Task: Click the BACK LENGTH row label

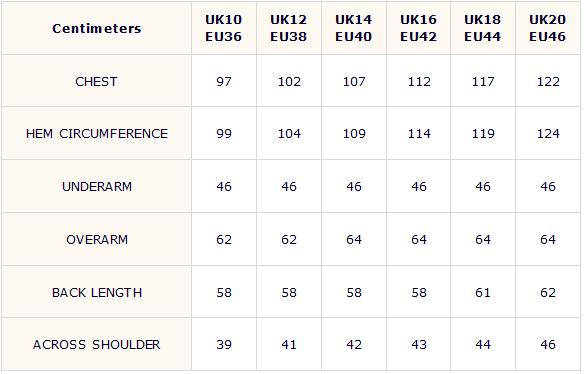Action: coord(97,293)
